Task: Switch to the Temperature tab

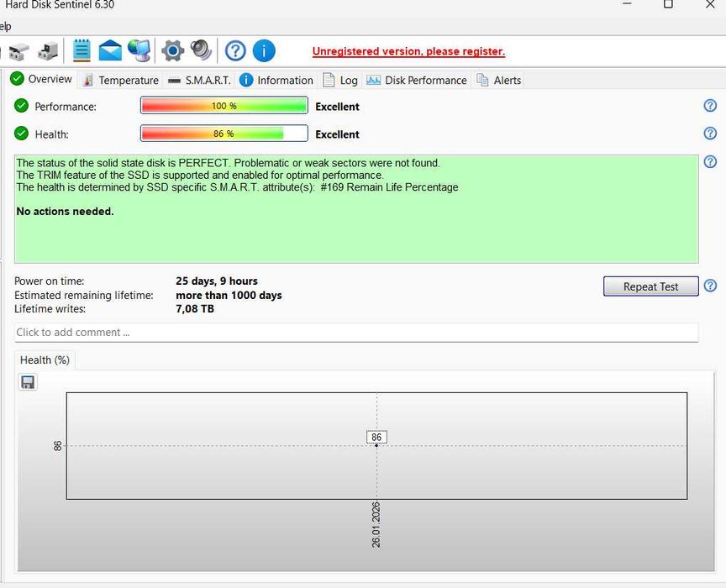Action: pyautogui.click(x=121, y=81)
